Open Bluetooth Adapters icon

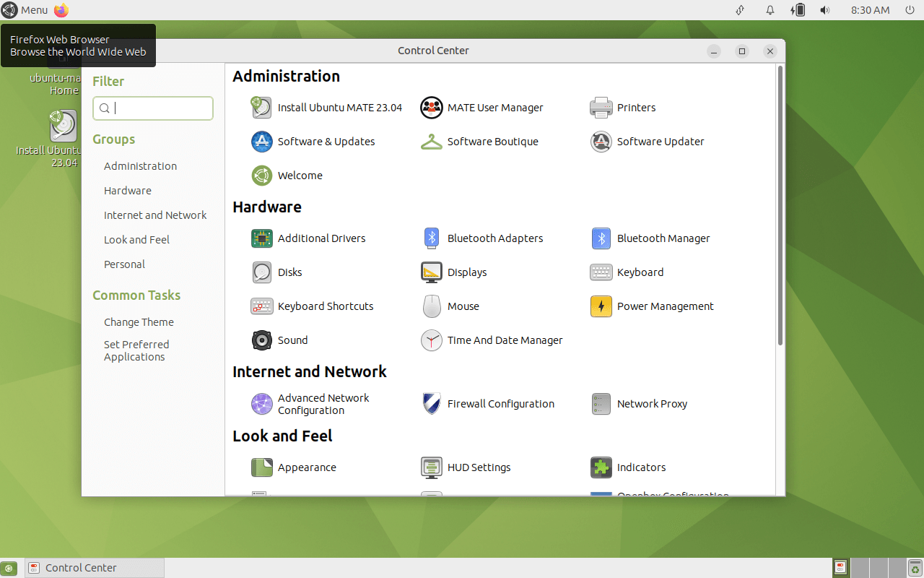(431, 238)
